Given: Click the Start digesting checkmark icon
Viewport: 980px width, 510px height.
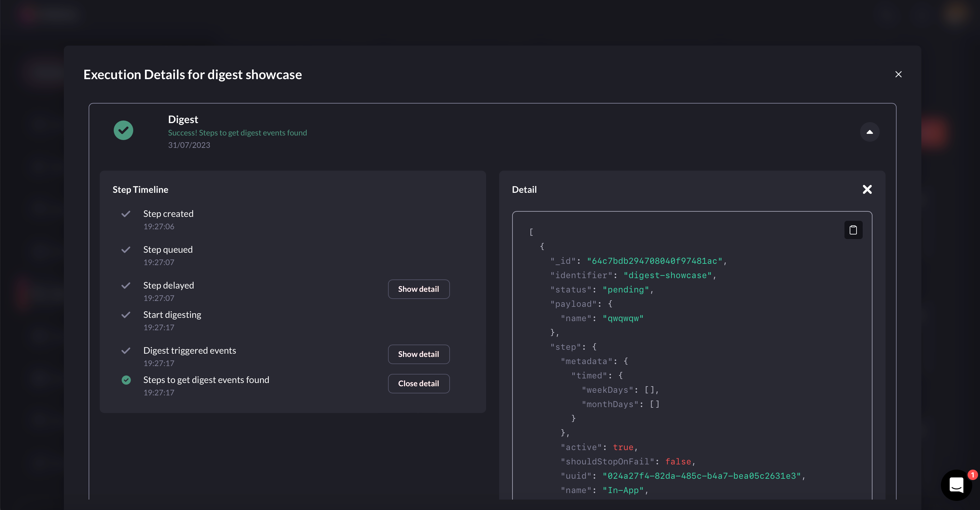Looking at the screenshot, I should coord(126,315).
